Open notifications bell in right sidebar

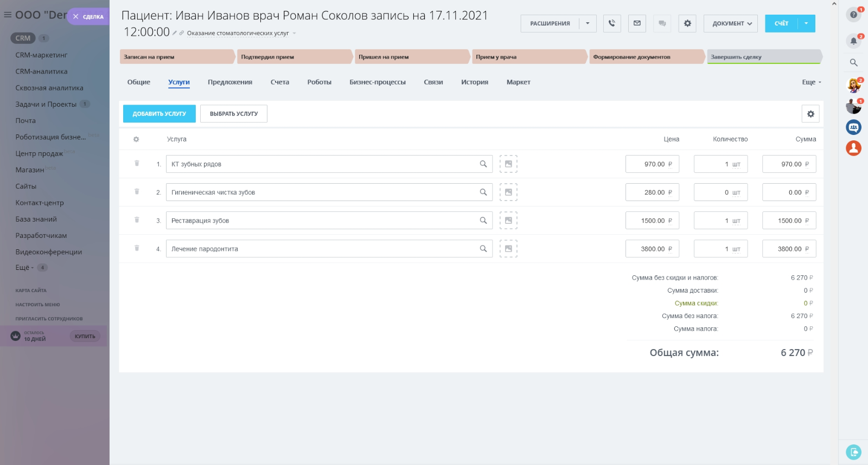tap(853, 41)
